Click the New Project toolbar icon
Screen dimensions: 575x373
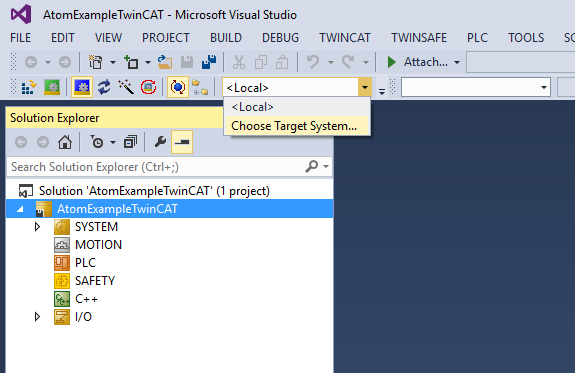[96, 62]
